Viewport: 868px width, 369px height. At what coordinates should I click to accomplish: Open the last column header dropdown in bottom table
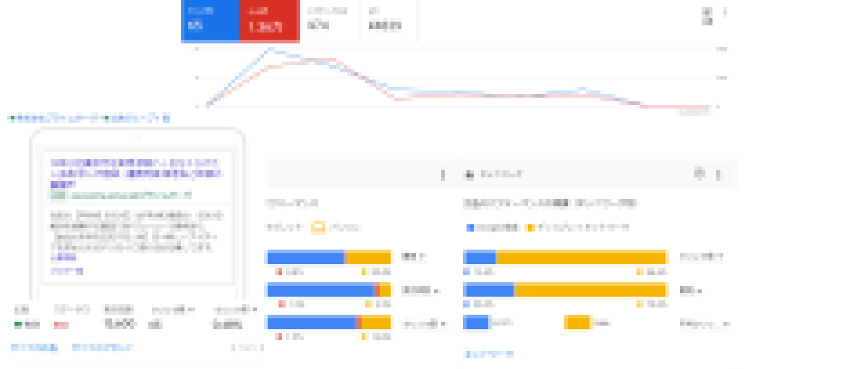pos(234,310)
